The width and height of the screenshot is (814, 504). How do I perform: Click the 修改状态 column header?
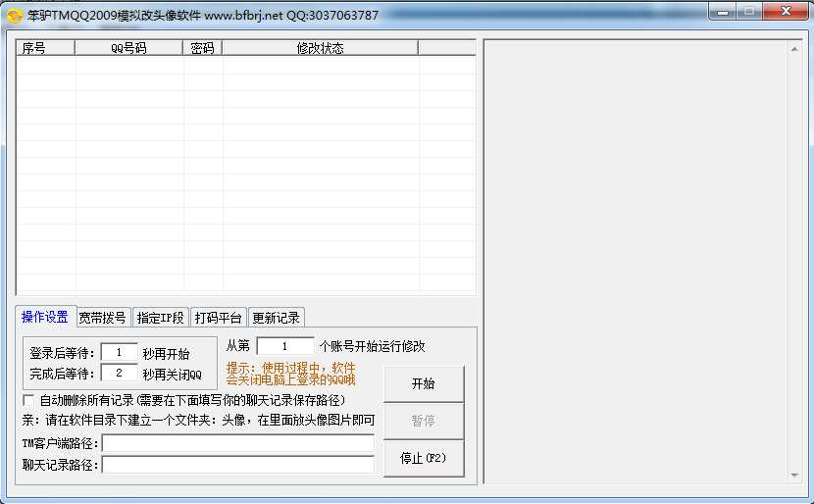coord(321,48)
